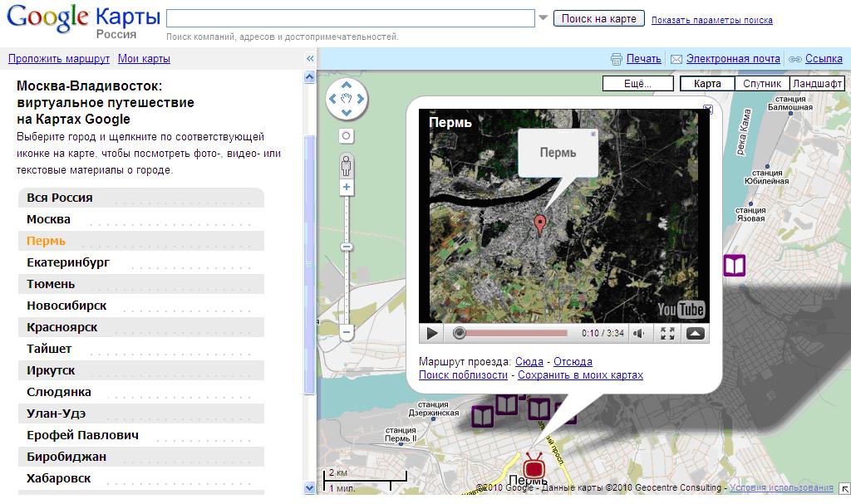Image resolution: width=851 pixels, height=504 pixels.
Task: Zoom in with the map plus button
Action: [347, 188]
